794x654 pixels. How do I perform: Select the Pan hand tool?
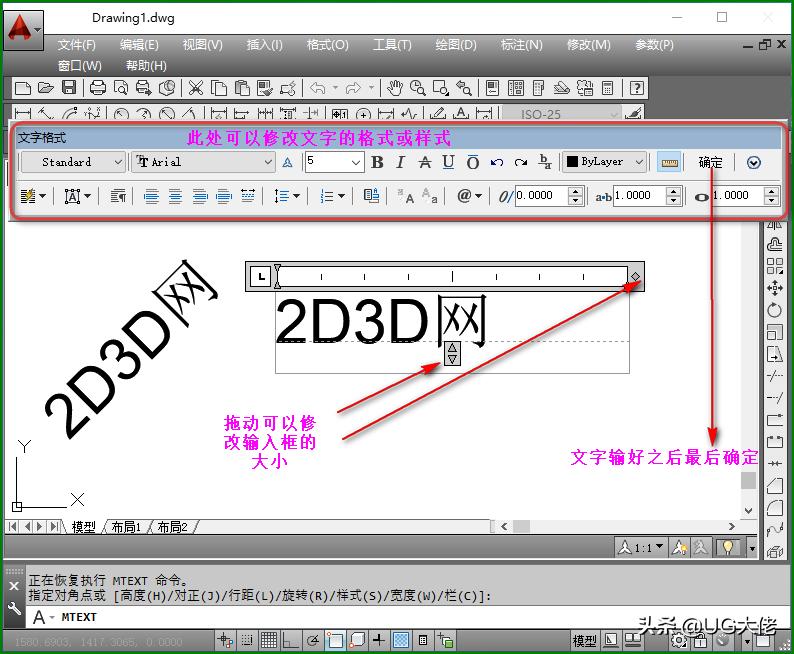pos(394,88)
